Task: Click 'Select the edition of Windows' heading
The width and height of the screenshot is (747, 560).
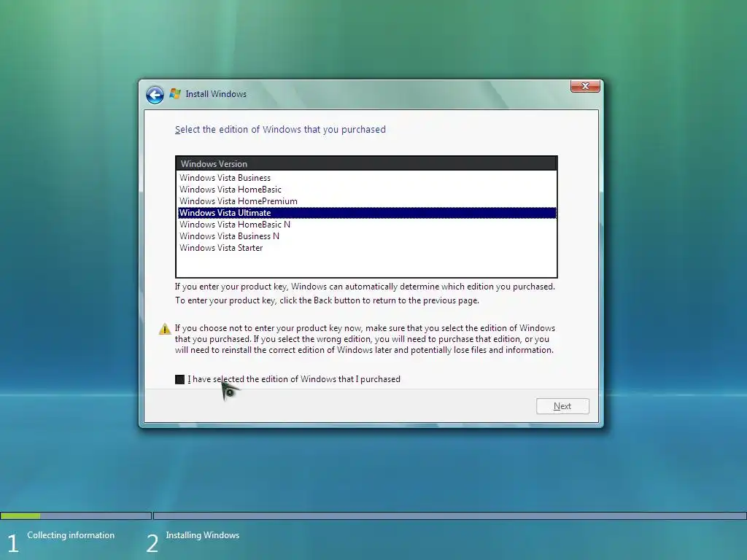Action: (280, 130)
